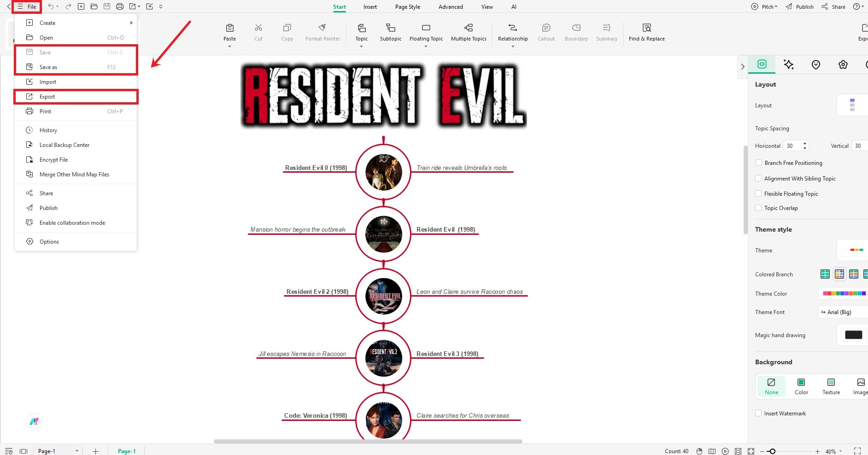Collapse the right side panel chevron
Image resolution: width=868 pixels, height=455 pixels.
[x=742, y=66]
